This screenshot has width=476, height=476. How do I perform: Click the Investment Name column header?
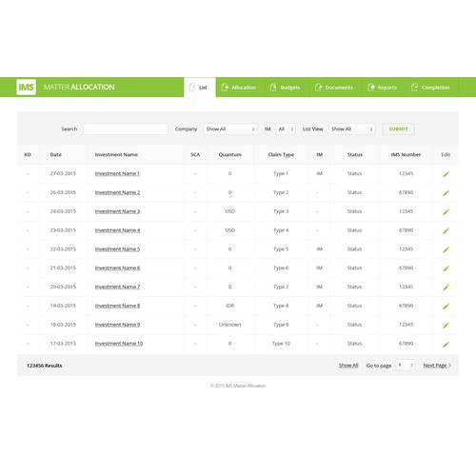click(x=116, y=155)
